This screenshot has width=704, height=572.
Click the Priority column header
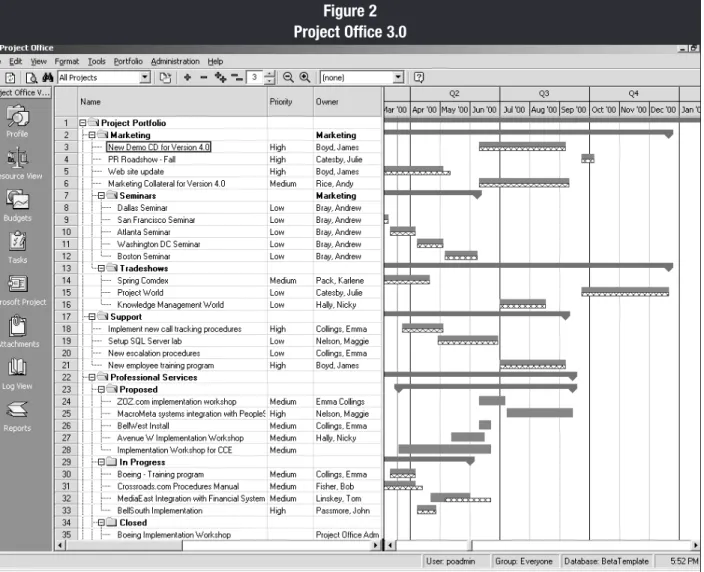290,102
